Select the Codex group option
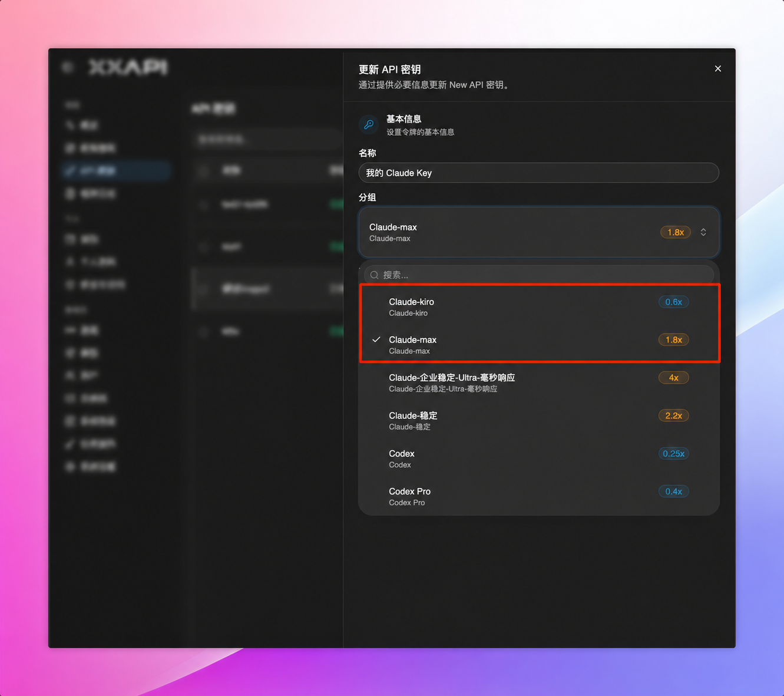 coord(538,458)
